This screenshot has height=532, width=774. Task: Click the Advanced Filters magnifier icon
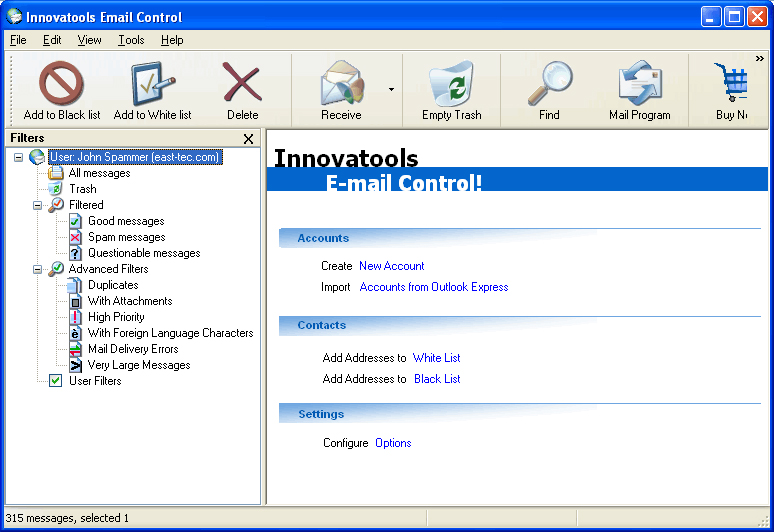(56, 269)
